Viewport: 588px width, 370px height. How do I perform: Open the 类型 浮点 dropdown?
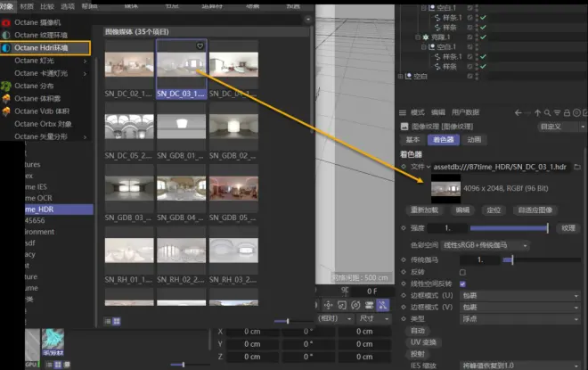click(520, 319)
